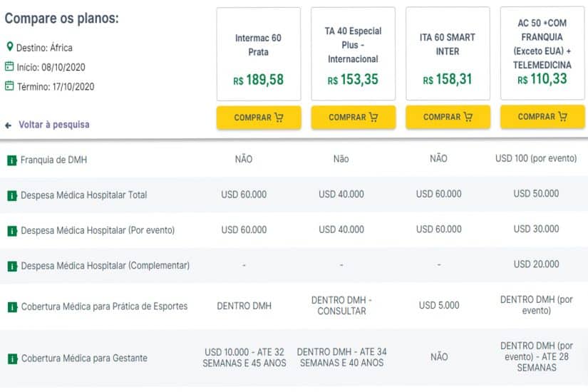The width and height of the screenshot is (588, 392).
Task: Open info icon for Cobertura Médica para Gestante
Action: [x=12, y=359]
